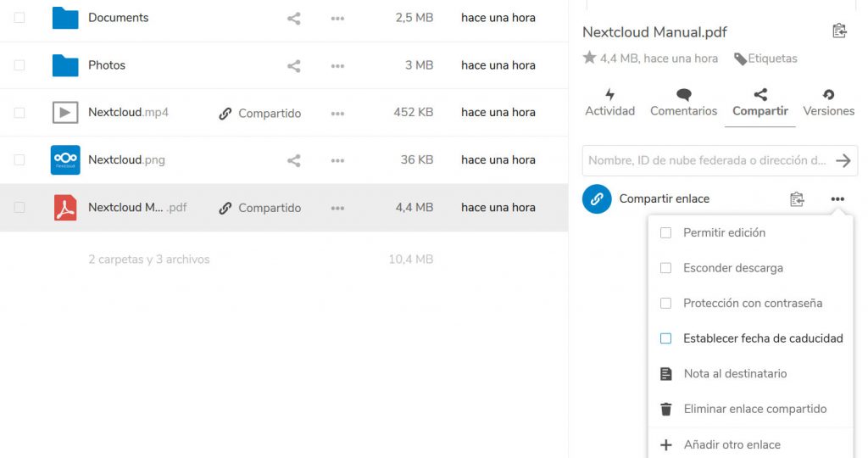The width and height of the screenshot is (868, 458).
Task: Enable the Permitir edición checkbox
Action: (666, 232)
